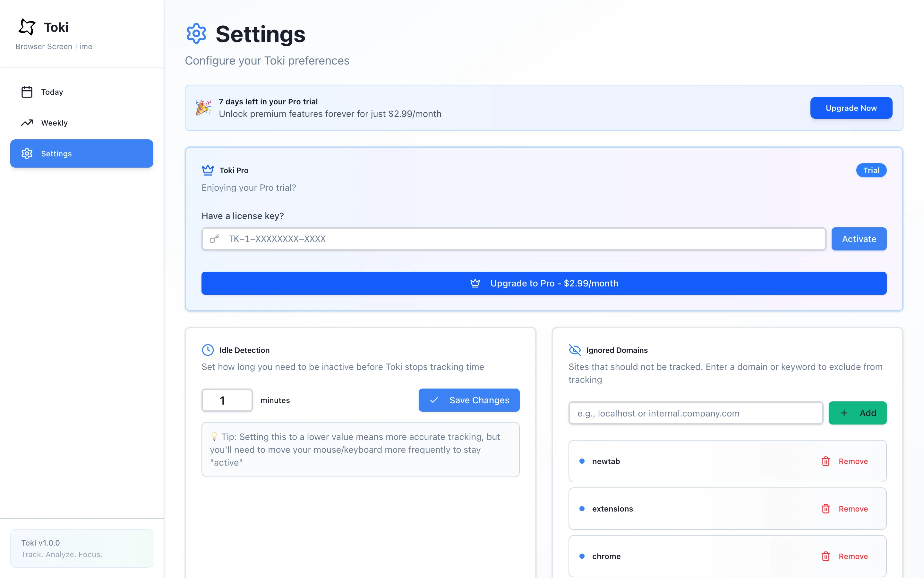Remove the chrome ignored domain
924x578 pixels.
click(x=844, y=556)
